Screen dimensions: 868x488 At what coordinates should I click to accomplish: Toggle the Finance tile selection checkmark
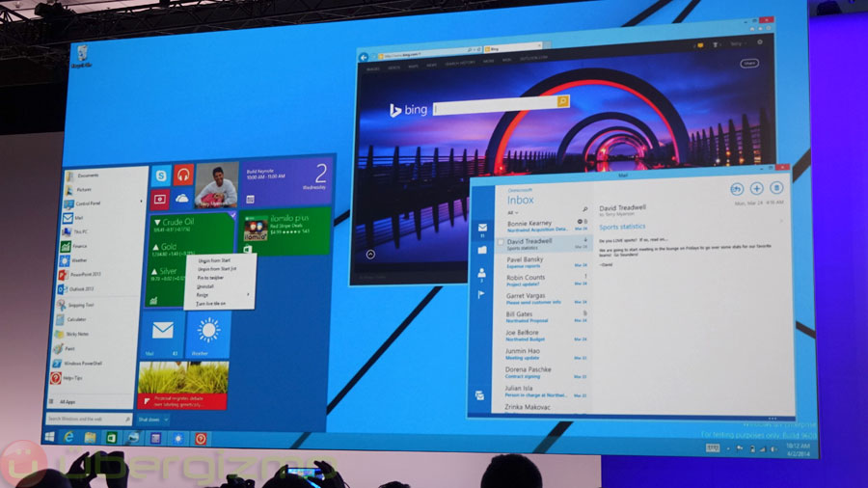[232, 215]
